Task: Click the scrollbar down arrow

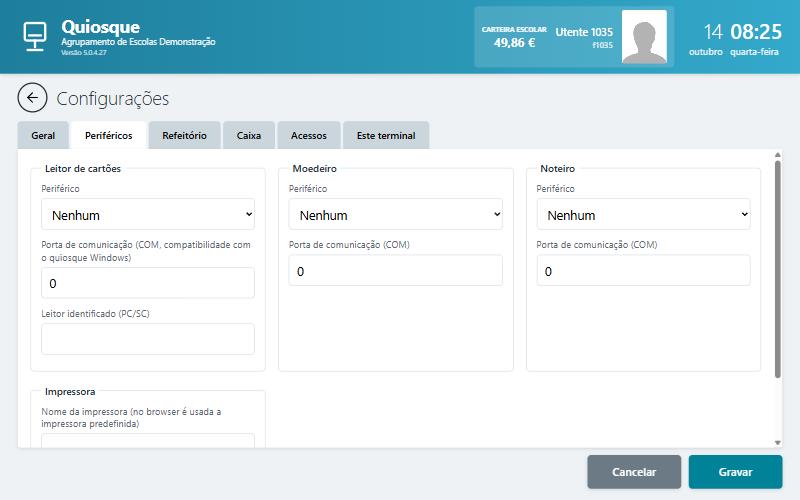Action: (778, 443)
